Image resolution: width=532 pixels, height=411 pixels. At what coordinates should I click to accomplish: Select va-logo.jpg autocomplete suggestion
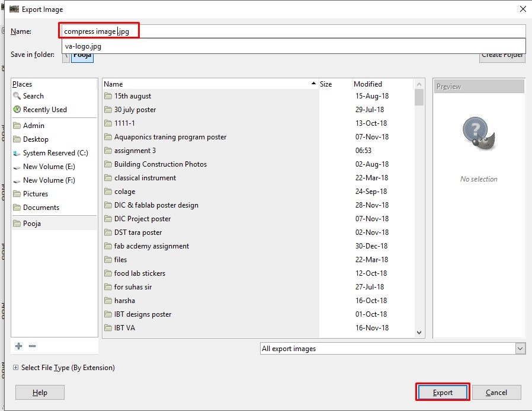pyautogui.click(x=293, y=46)
